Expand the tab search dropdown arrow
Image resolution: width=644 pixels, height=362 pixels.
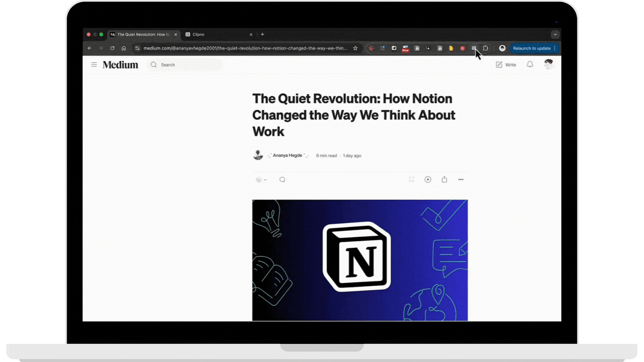[x=555, y=35]
